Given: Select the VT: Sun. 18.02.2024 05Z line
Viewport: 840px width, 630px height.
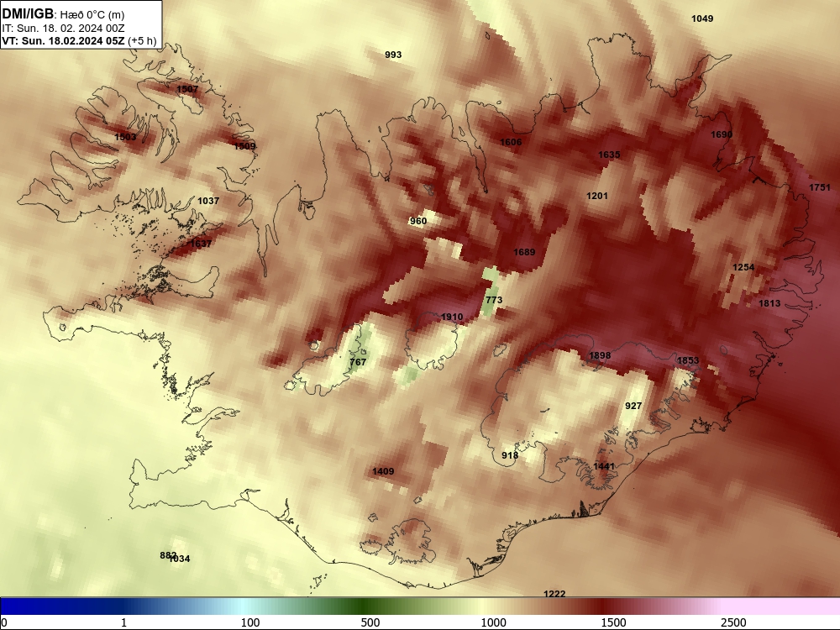Looking at the screenshot, I should (63, 41).
